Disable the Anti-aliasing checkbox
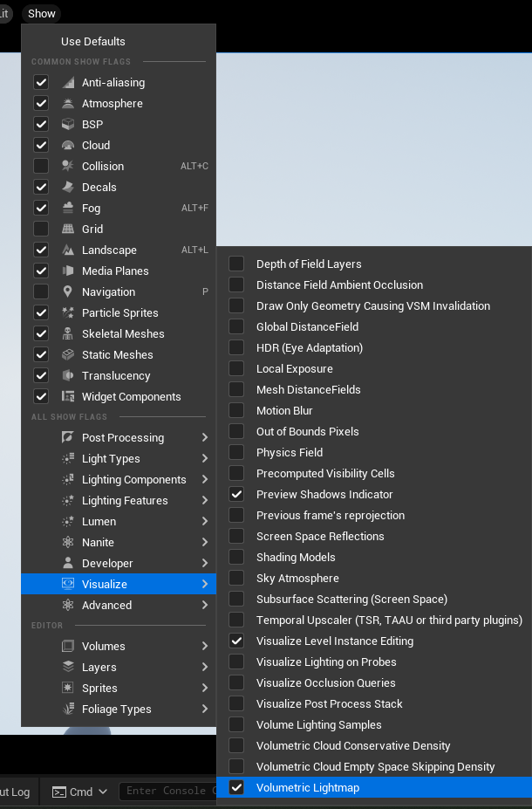Viewport: 532px width, 809px height. click(41, 83)
